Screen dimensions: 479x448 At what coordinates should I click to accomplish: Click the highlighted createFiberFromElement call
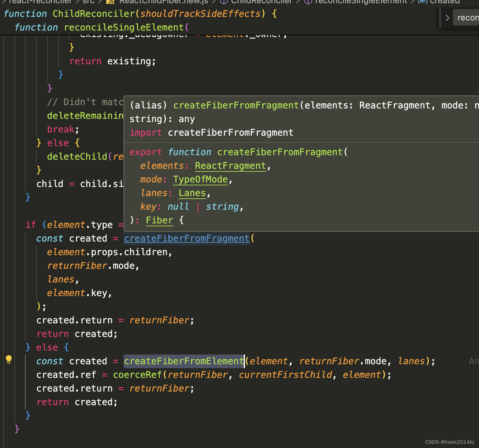(184, 361)
